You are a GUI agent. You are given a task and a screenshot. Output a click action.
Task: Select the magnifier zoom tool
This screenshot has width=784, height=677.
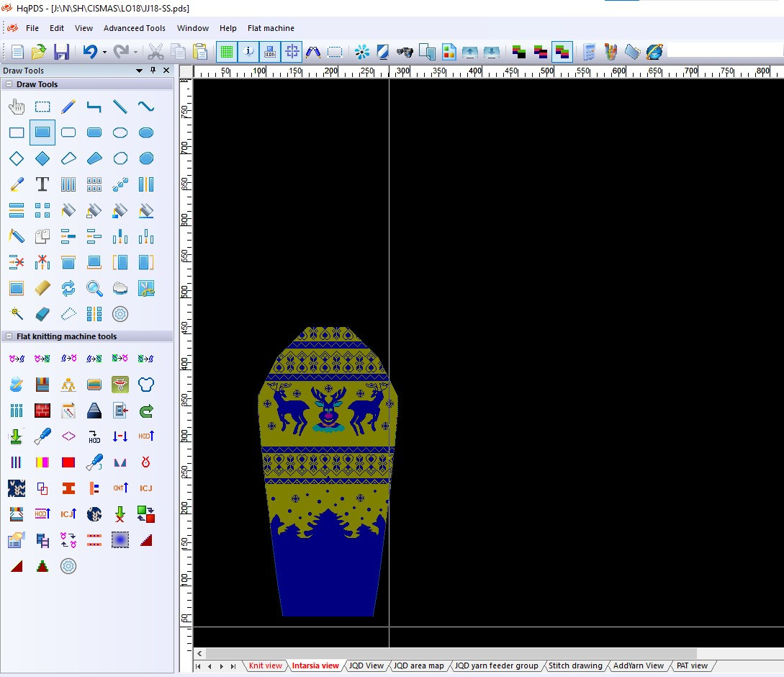(94, 288)
